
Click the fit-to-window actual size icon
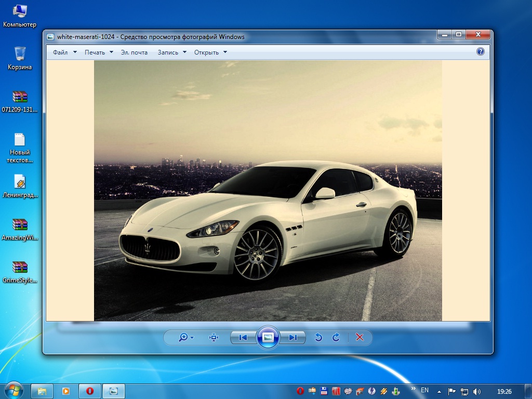tap(214, 338)
